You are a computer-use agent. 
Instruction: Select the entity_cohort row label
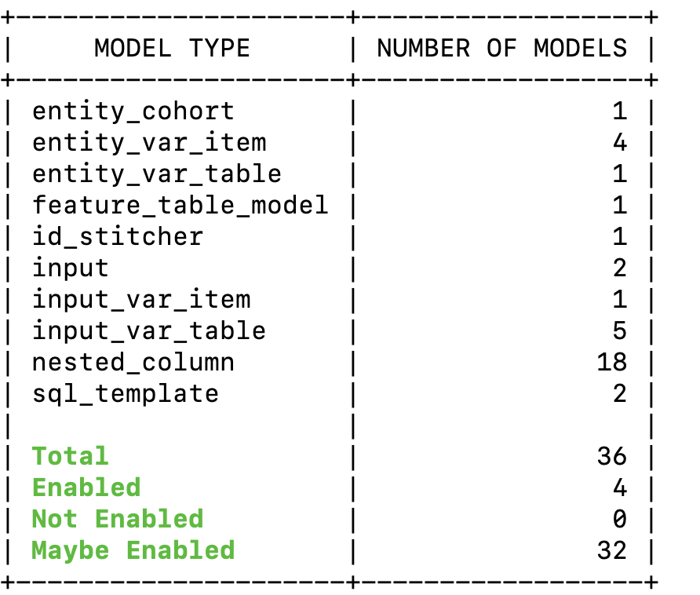pyautogui.click(x=133, y=111)
